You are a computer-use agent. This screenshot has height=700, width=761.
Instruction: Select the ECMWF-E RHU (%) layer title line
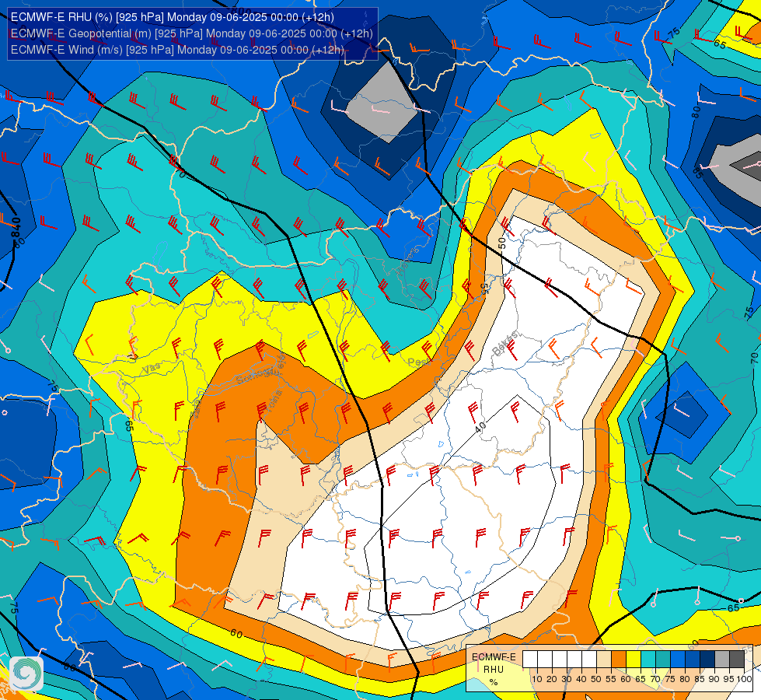tap(173, 17)
